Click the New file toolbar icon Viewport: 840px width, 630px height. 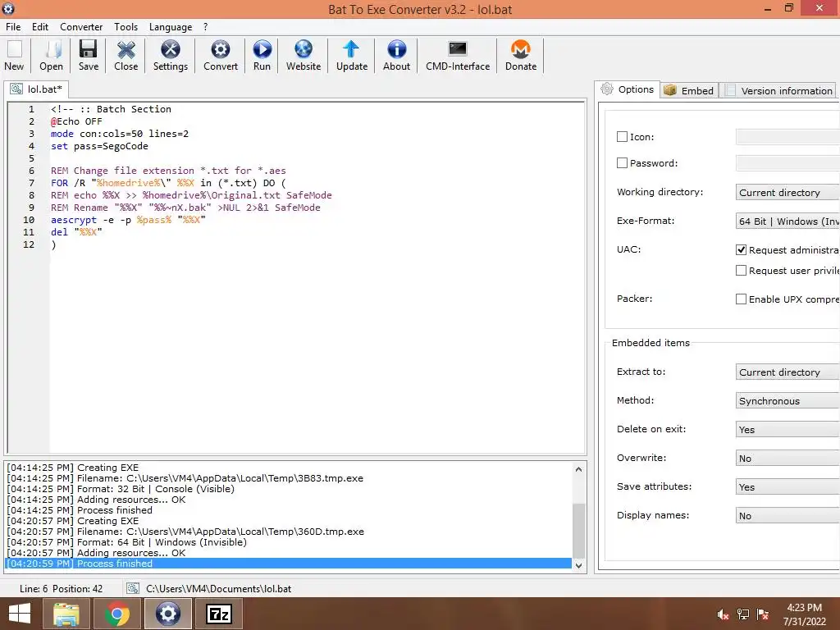15,50
